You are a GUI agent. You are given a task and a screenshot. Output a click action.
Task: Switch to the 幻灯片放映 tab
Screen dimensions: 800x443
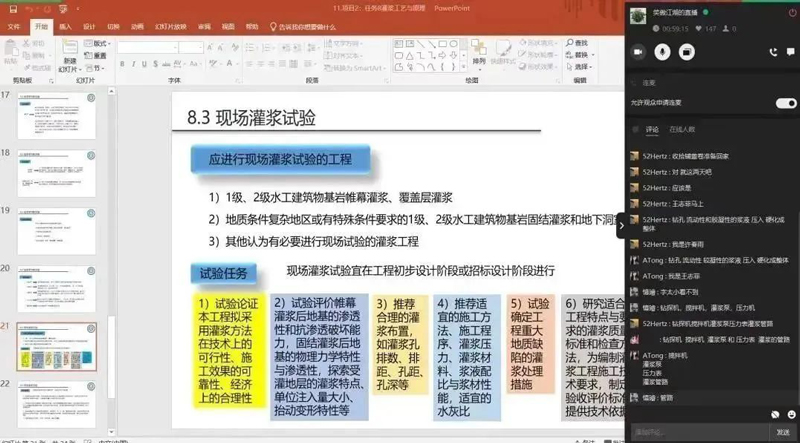168,27
